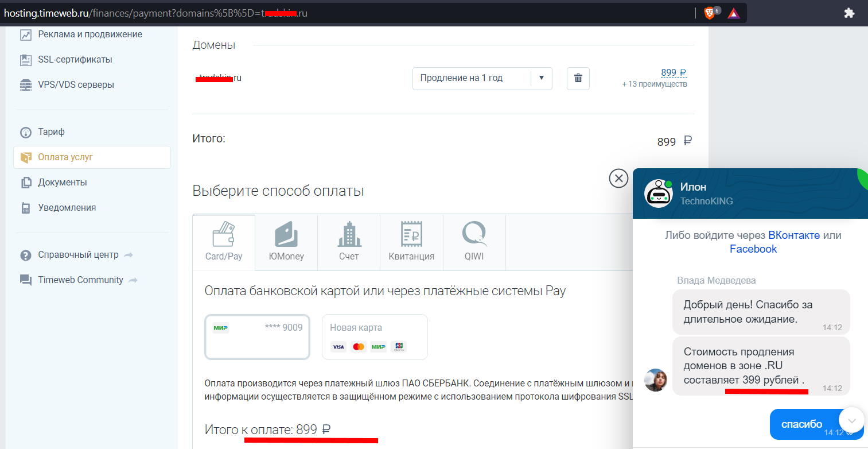The height and width of the screenshot is (449, 868).
Task: Click the 899 ₽ domain price link
Action: (x=674, y=73)
